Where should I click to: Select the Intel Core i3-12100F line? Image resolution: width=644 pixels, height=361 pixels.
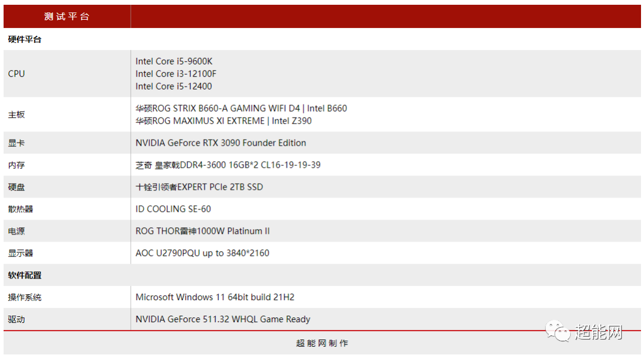176,73
